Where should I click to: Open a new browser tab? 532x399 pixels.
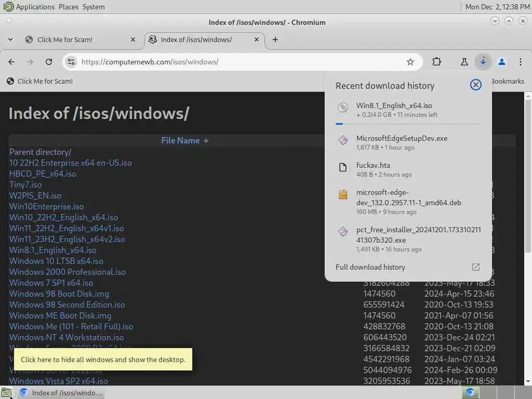[275, 39]
